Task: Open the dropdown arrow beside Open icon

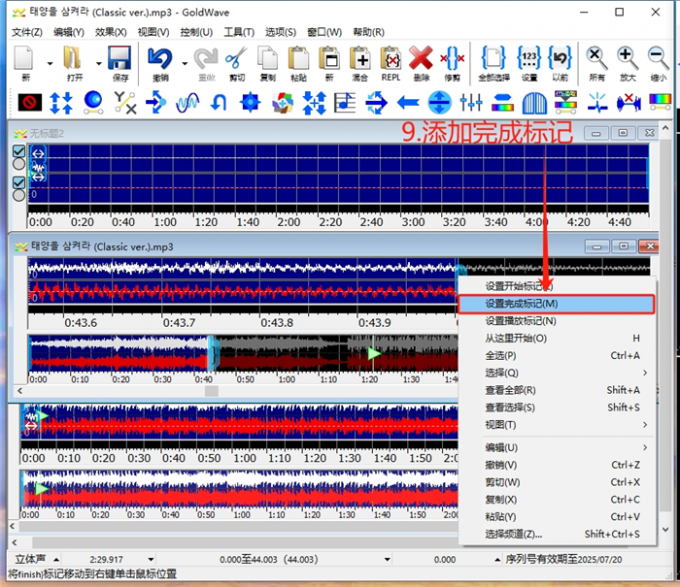Action: point(98,63)
